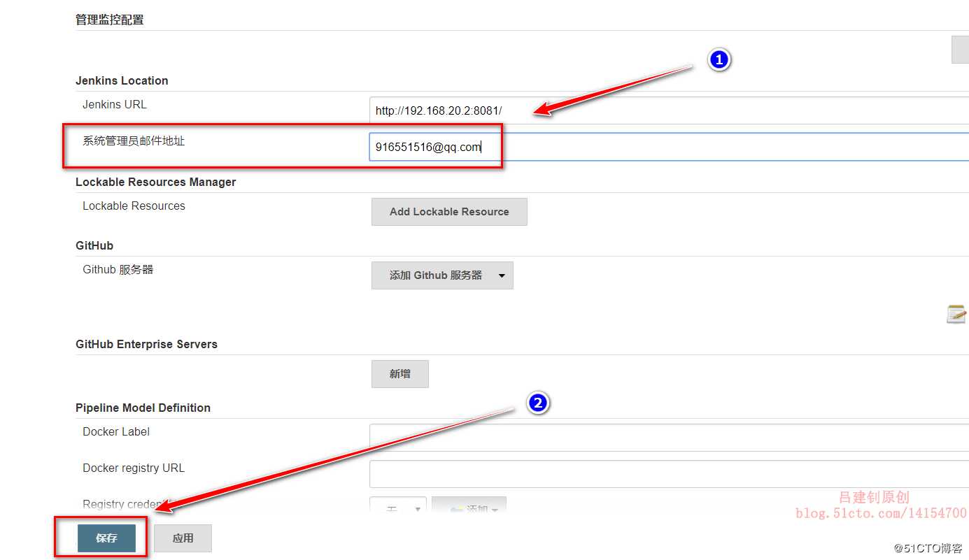Apply settings with the 应用 button
The height and width of the screenshot is (560, 969).
(183, 538)
